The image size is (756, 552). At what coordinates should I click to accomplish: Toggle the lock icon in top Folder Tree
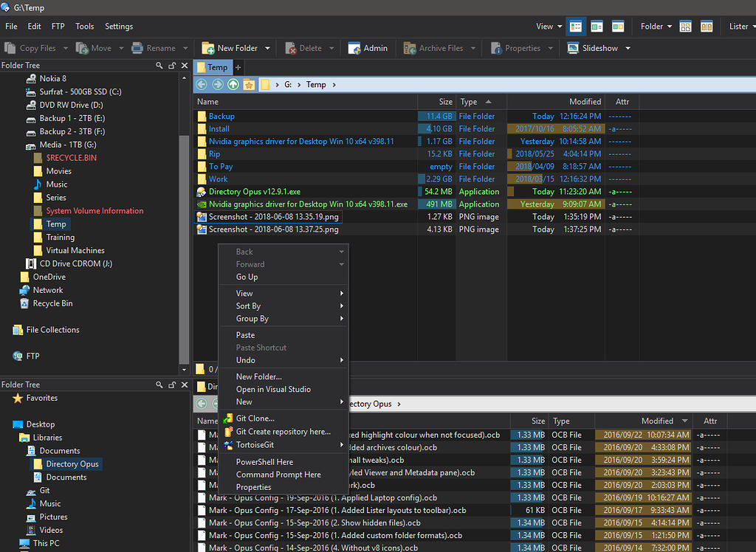point(172,66)
